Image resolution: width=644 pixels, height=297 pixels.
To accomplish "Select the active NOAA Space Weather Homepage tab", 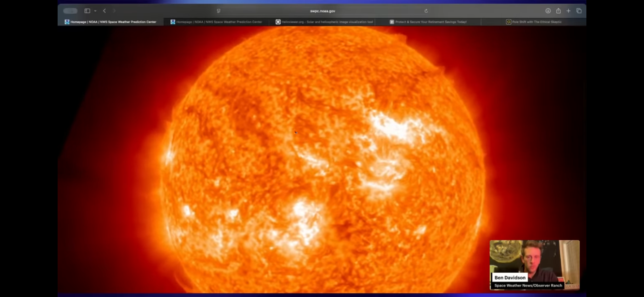I will tap(111, 22).
